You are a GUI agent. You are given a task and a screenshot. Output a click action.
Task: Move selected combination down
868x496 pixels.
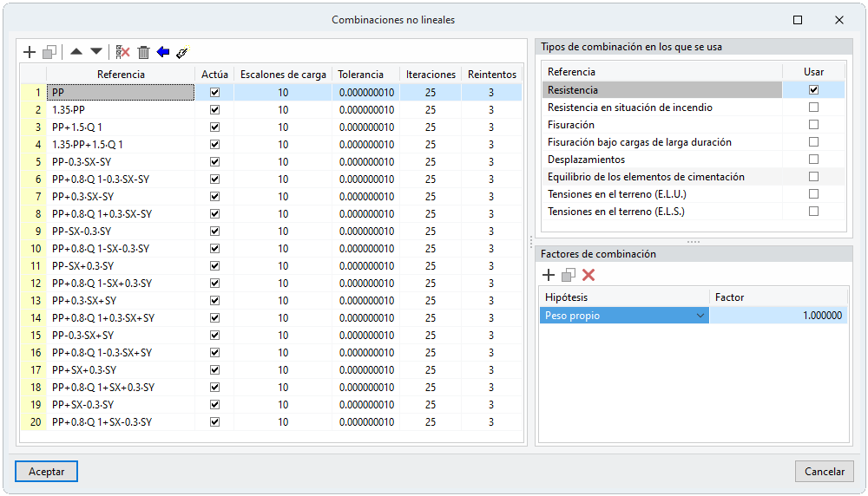pos(96,52)
